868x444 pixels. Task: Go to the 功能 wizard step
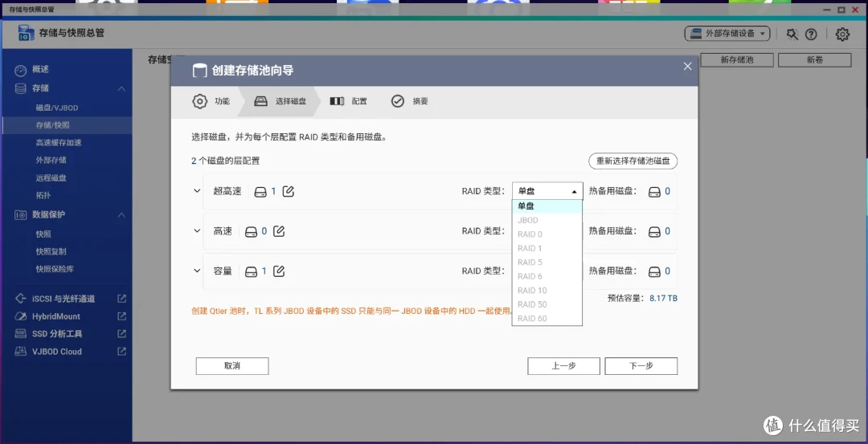(x=211, y=101)
